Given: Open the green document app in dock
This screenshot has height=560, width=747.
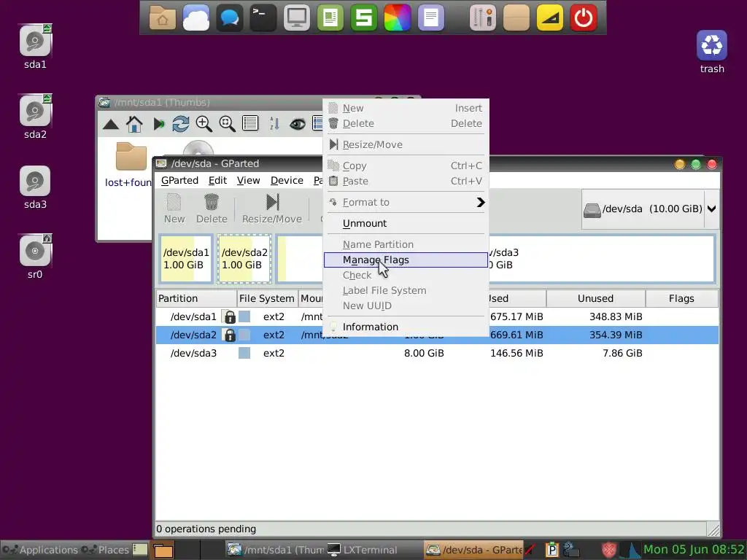Looking at the screenshot, I should point(330,18).
